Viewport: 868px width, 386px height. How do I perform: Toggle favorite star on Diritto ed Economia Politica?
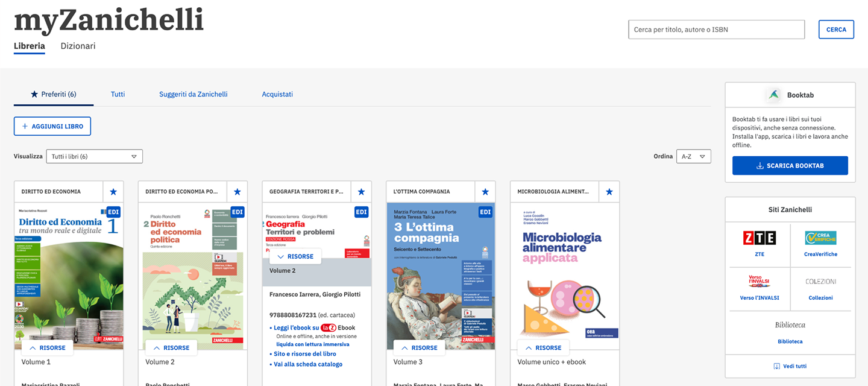coord(237,192)
